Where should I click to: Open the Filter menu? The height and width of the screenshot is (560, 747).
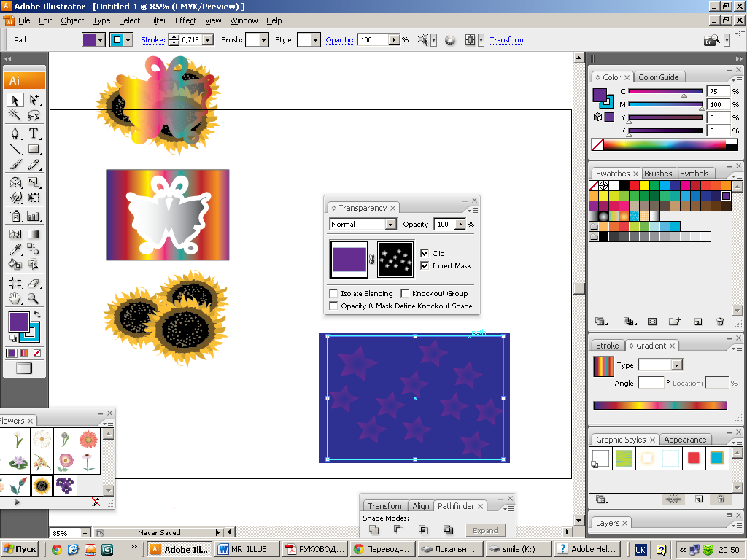click(x=158, y=20)
